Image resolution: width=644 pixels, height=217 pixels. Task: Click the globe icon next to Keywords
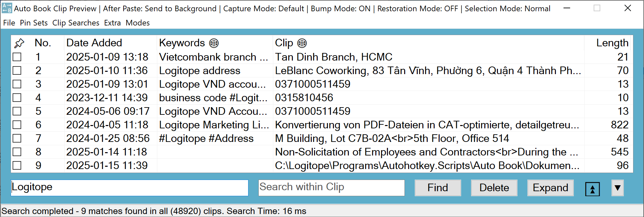(214, 43)
